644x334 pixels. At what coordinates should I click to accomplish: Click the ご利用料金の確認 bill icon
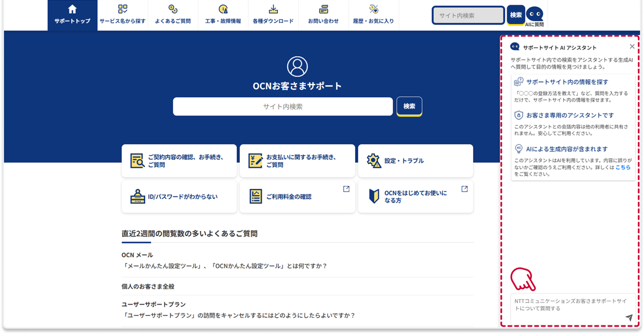pos(256,197)
